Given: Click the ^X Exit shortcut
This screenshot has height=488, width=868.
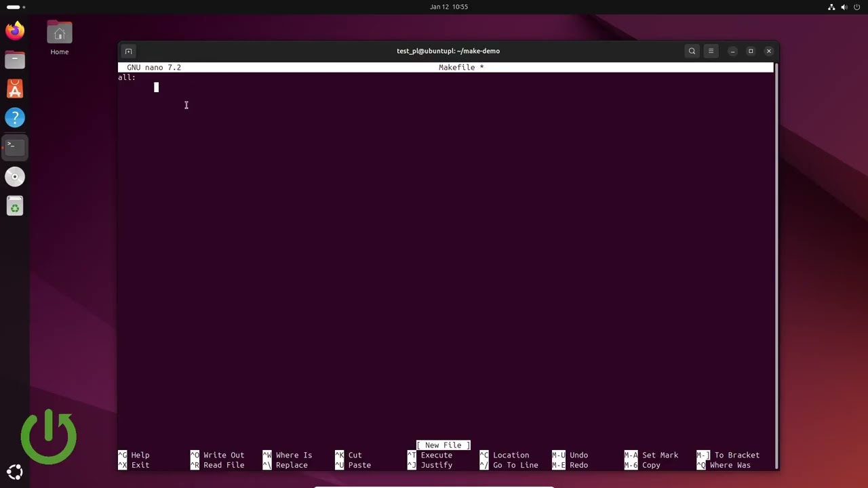Looking at the screenshot, I should pos(134,465).
